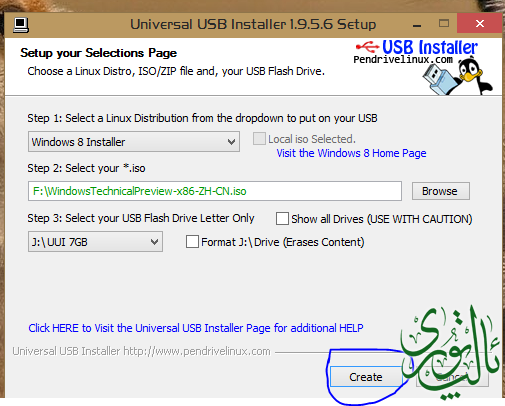Check Format J:\ Drive option
The height and width of the screenshot is (406, 505).
(192, 242)
